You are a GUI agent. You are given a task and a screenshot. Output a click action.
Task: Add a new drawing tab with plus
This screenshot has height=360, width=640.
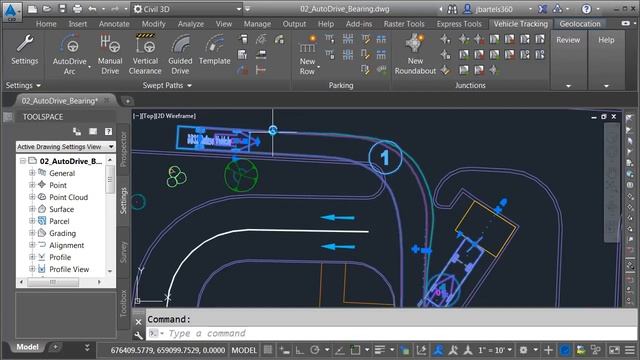(127, 100)
